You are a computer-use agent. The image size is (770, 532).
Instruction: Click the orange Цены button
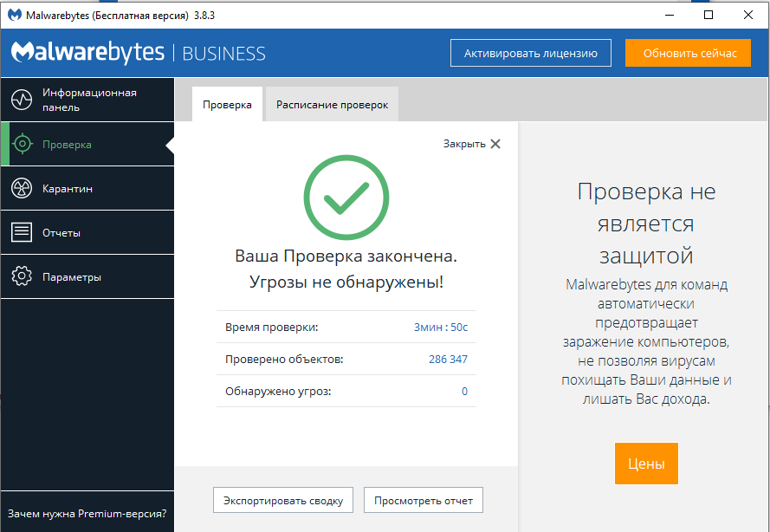point(646,464)
